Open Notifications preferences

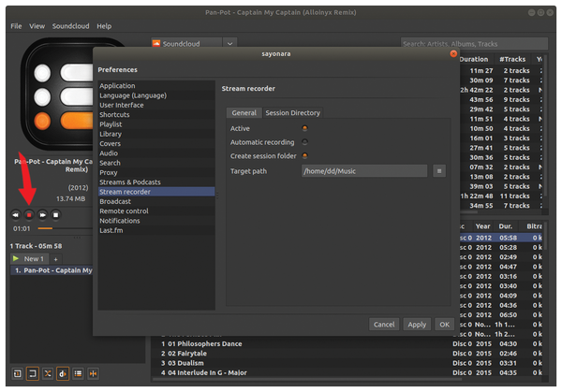pyautogui.click(x=156, y=221)
